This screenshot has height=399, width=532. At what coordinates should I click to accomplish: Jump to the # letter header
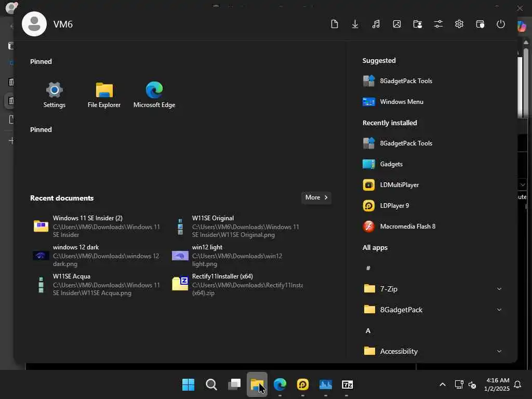pyautogui.click(x=368, y=268)
